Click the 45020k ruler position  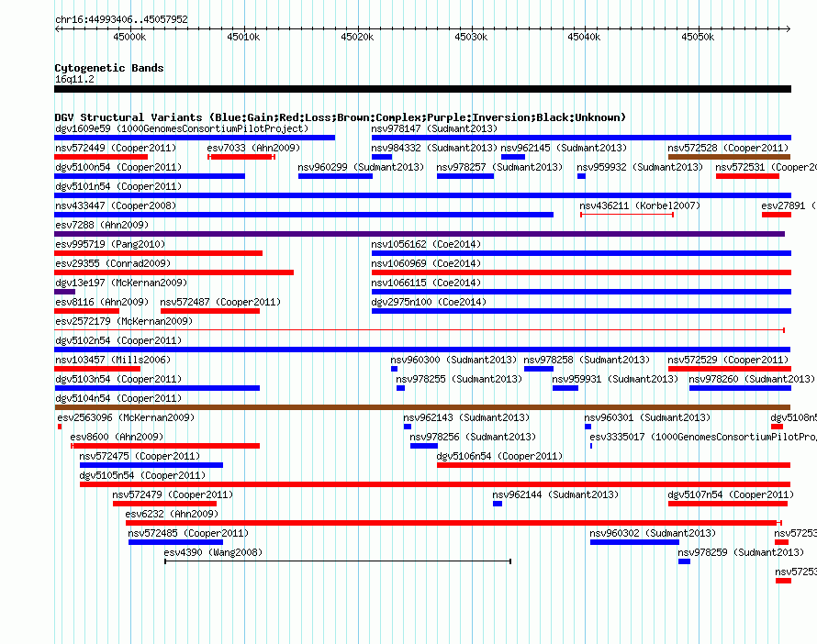[357, 37]
